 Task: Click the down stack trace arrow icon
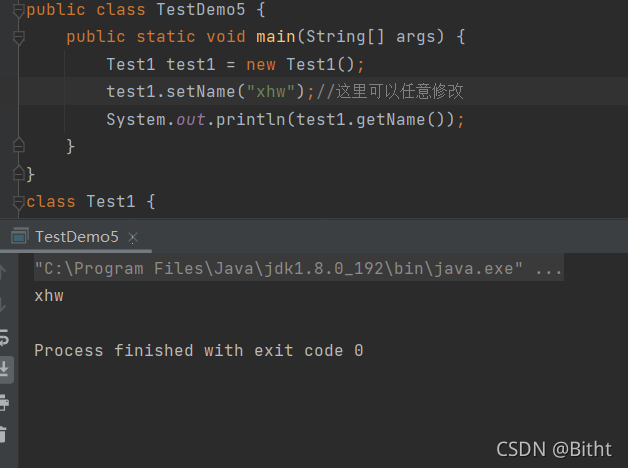(x=3, y=305)
